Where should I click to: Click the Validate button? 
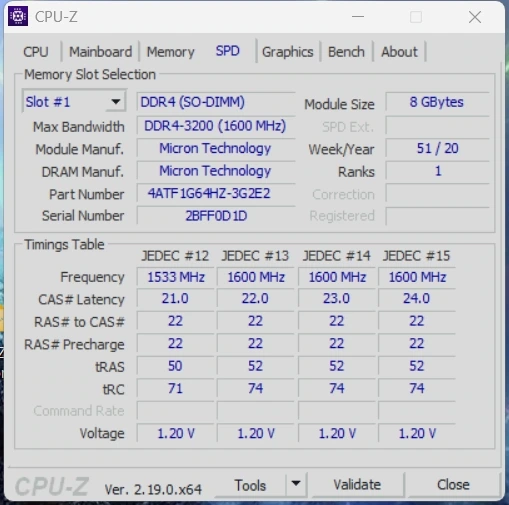pyautogui.click(x=357, y=484)
